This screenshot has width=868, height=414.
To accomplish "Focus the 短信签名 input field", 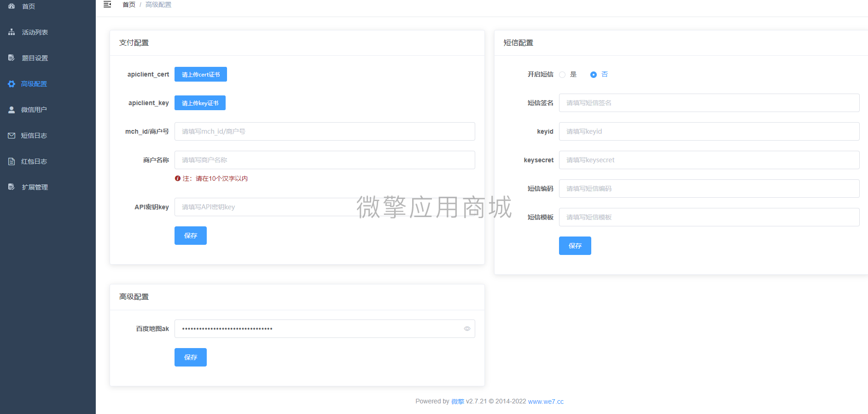I will (x=709, y=103).
